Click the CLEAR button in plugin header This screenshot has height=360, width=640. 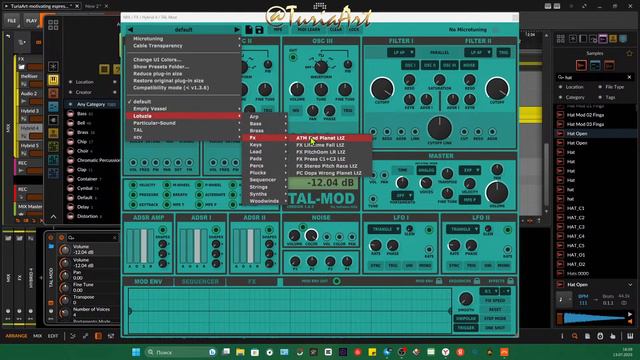(336, 30)
